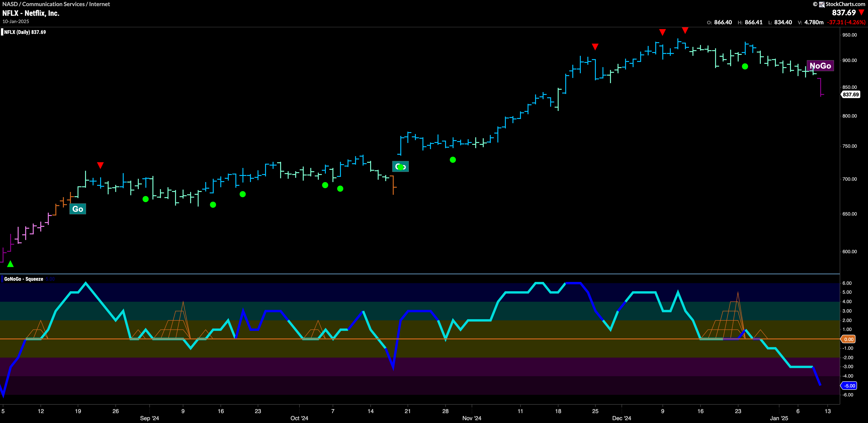The height and width of the screenshot is (423, 868).
Task: Click the topmost red triangle near Dec 12
Action: (685, 30)
